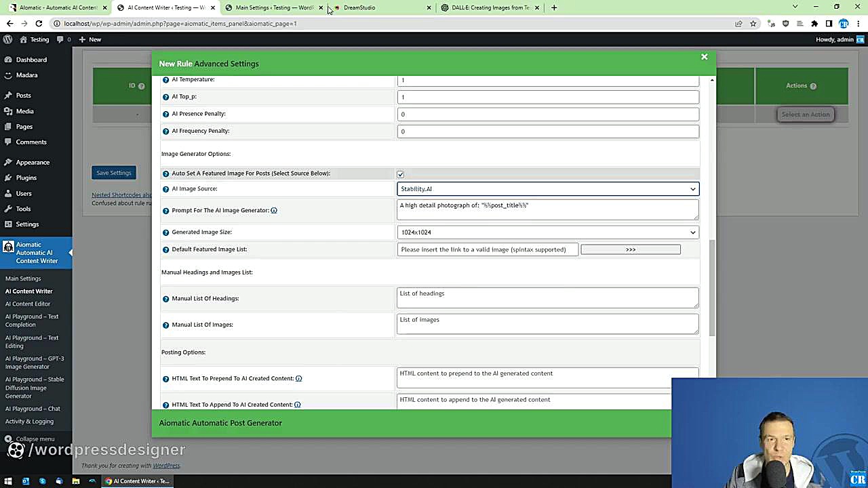Click the browser address bar URL
This screenshot has width=868, height=488.
(180, 24)
